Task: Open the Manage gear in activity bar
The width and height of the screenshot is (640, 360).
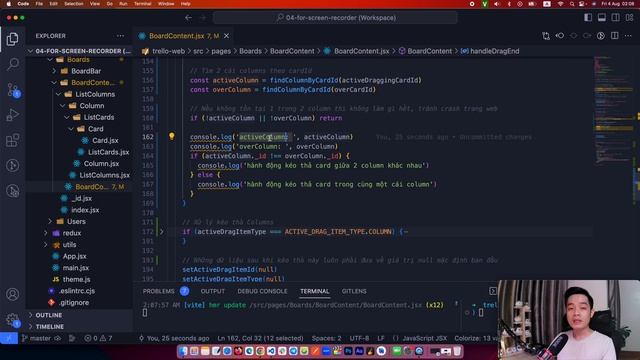Action: (x=13, y=320)
